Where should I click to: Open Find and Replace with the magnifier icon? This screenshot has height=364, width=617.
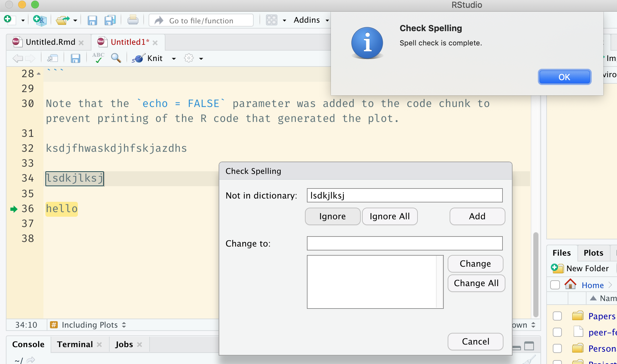(x=116, y=58)
